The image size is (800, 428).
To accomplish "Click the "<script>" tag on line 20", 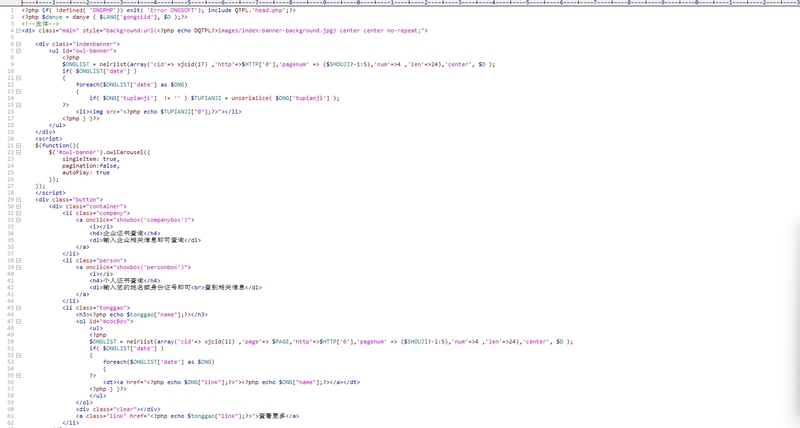I will click(49, 139).
